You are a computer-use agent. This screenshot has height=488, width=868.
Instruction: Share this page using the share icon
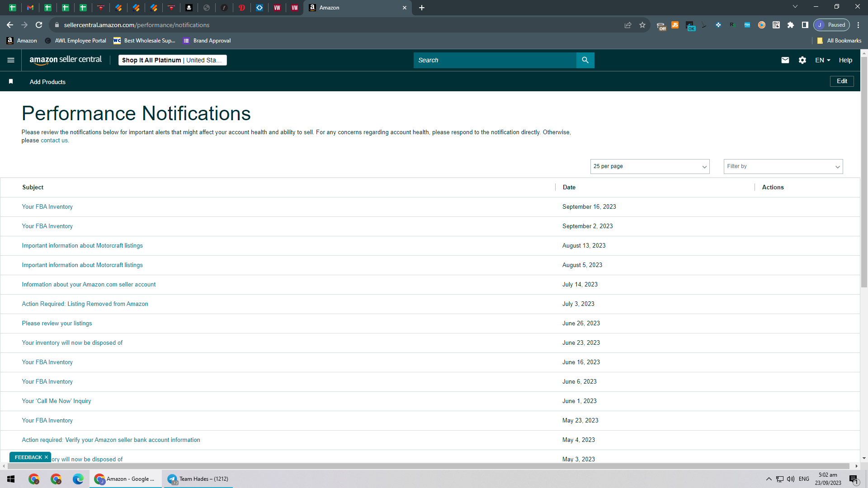(628, 25)
